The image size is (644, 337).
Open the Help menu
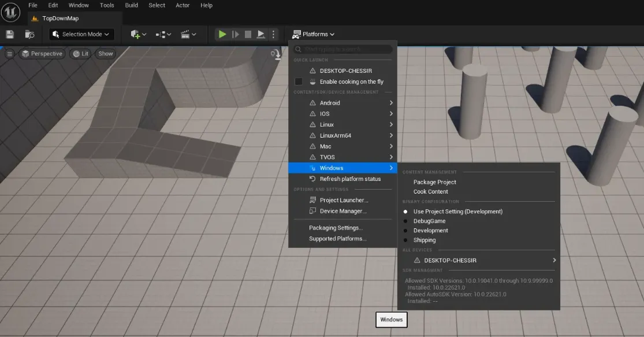207,5
